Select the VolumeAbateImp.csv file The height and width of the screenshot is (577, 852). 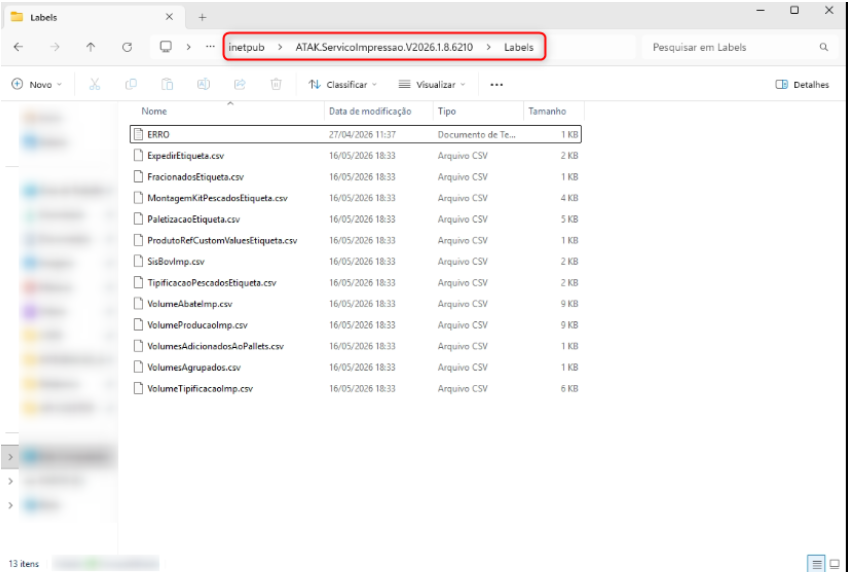[355, 304]
